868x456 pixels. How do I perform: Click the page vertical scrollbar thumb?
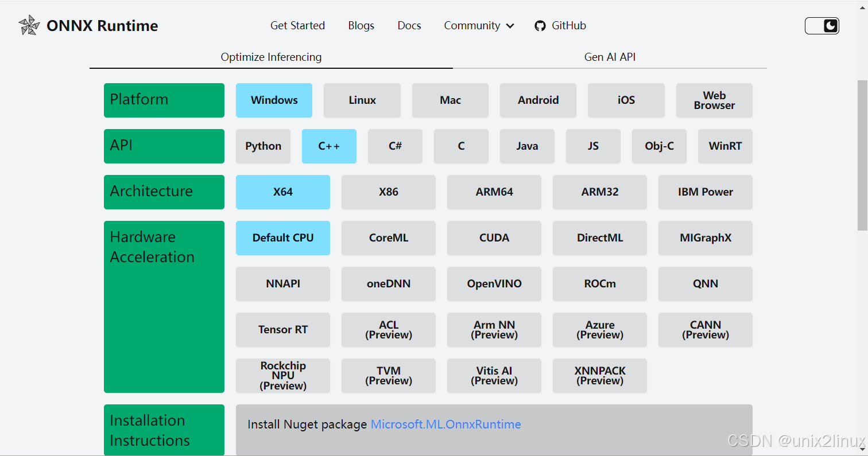click(x=862, y=155)
